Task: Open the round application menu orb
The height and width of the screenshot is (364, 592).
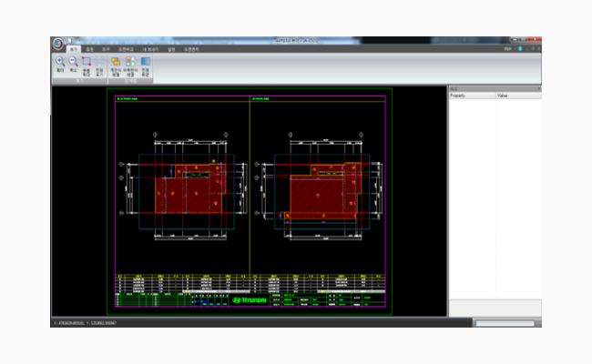Action: (57, 44)
